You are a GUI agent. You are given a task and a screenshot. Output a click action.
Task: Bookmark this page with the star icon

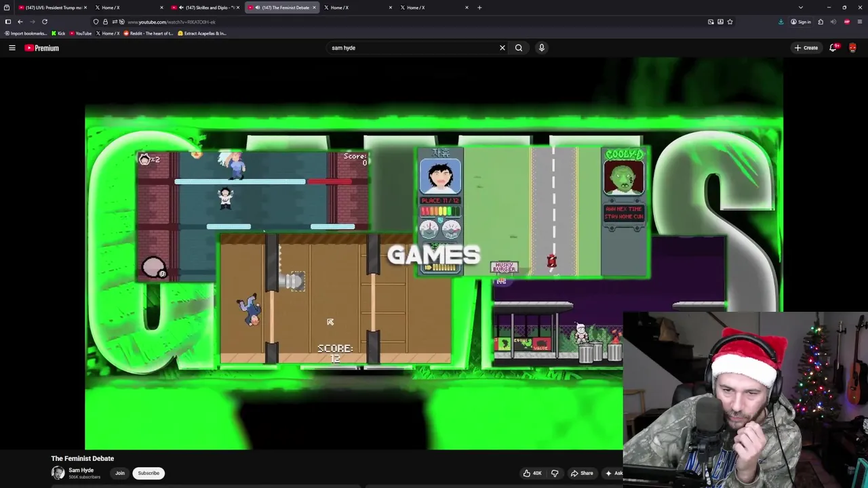[730, 22]
